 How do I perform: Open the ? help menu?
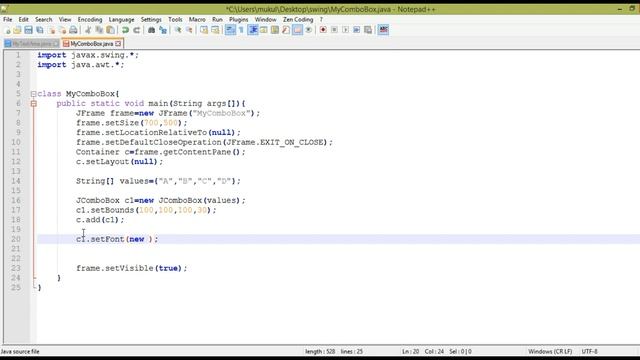[321, 19]
